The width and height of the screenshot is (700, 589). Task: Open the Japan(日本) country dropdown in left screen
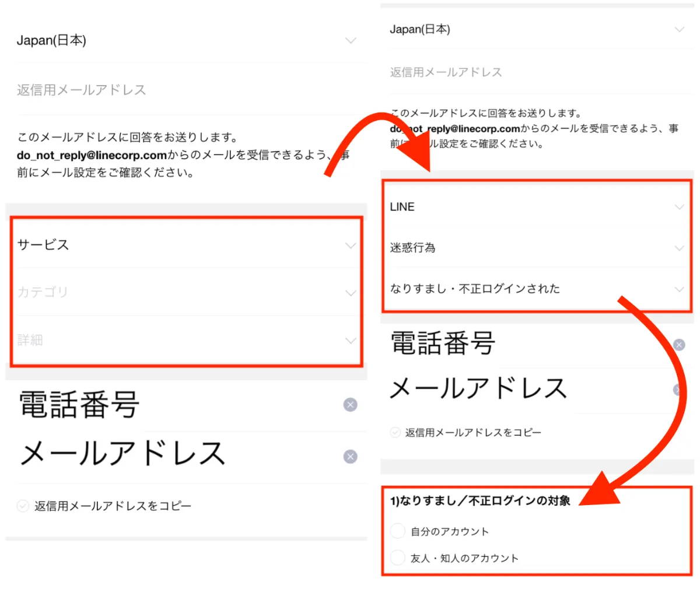tap(187, 40)
